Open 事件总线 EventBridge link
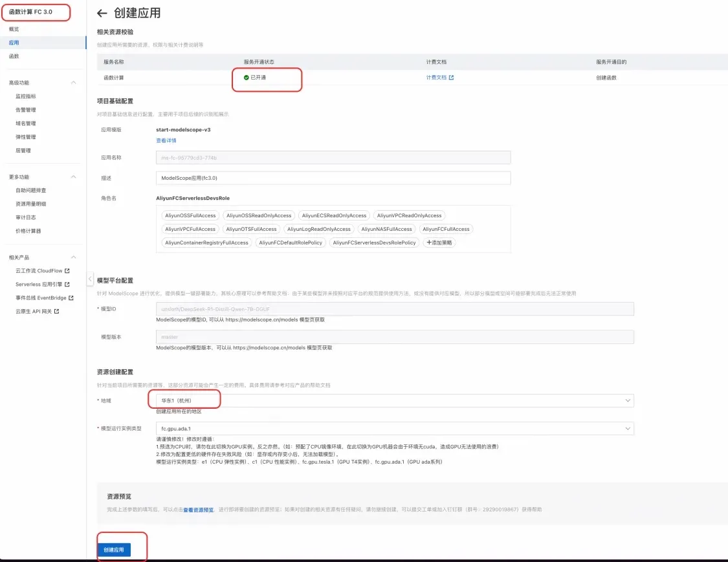 (x=41, y=298)
